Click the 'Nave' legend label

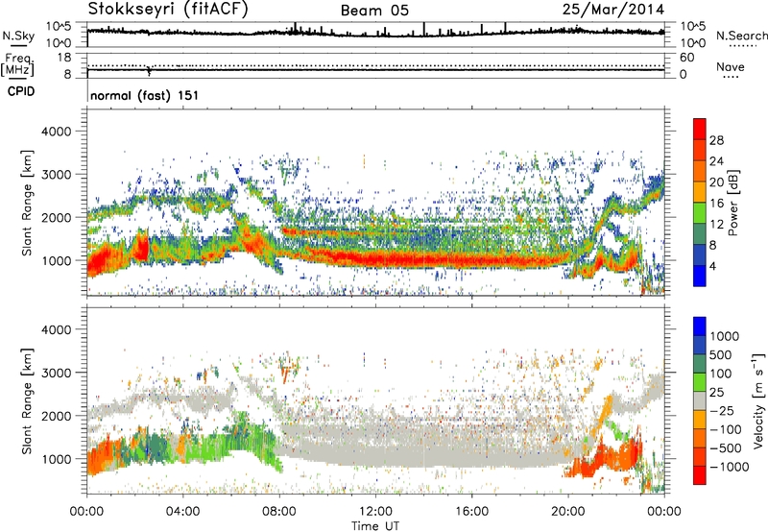click(x=731, y=66)
